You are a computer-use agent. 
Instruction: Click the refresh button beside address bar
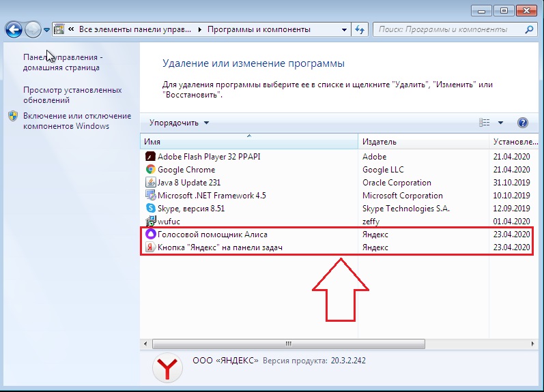[360, 30]
